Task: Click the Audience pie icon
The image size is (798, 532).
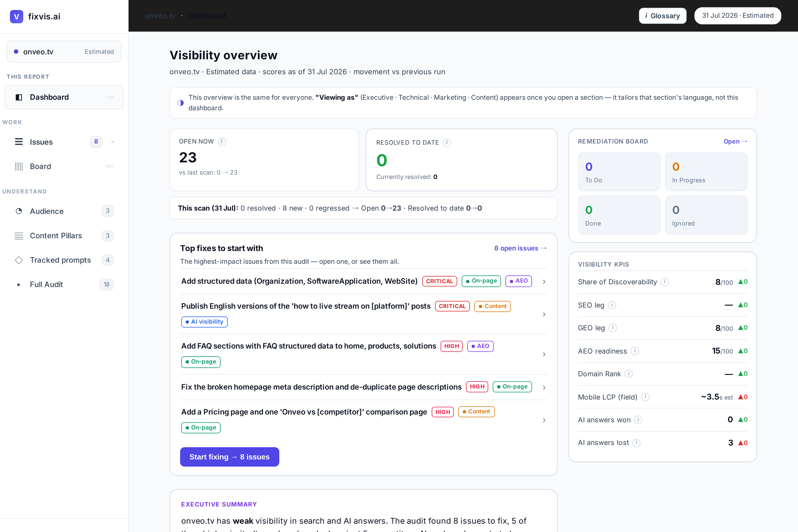Action: tap(19, 211)
